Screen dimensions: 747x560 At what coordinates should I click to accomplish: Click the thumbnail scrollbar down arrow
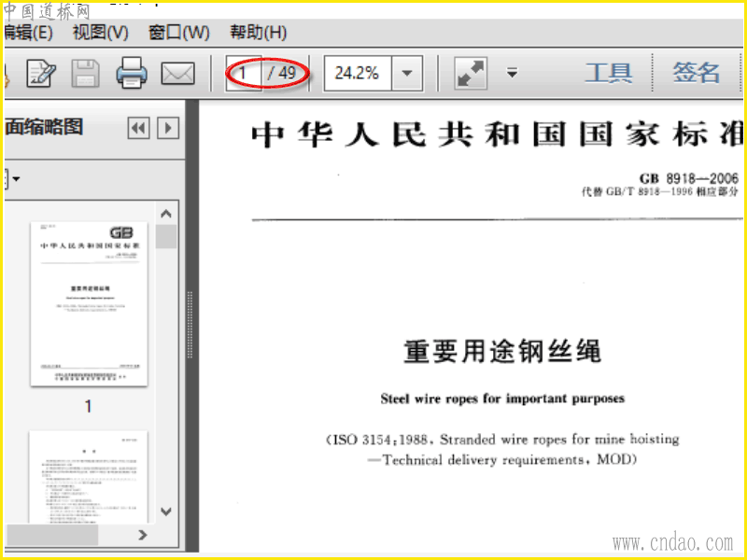pos(166,511)
